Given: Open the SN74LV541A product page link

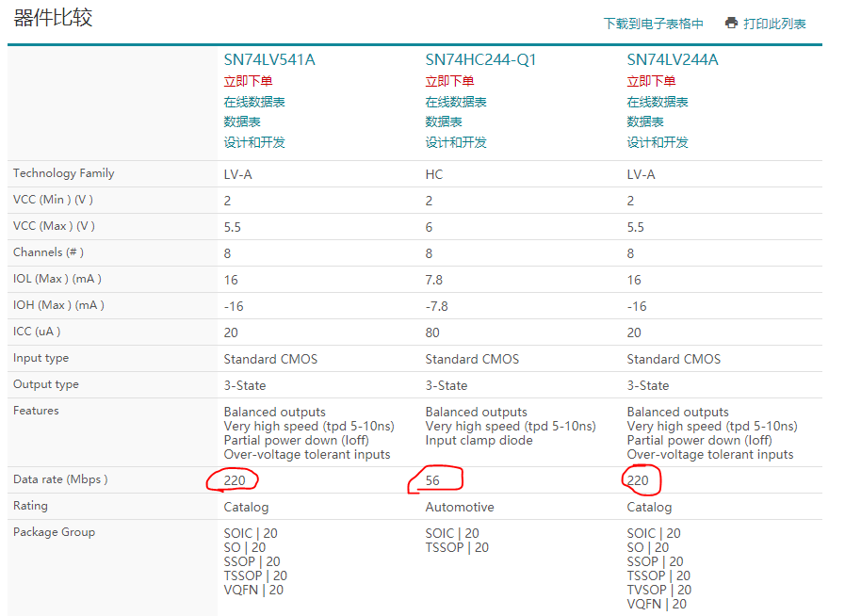Looking at the screenshot, I should click(x=269, y=60).
